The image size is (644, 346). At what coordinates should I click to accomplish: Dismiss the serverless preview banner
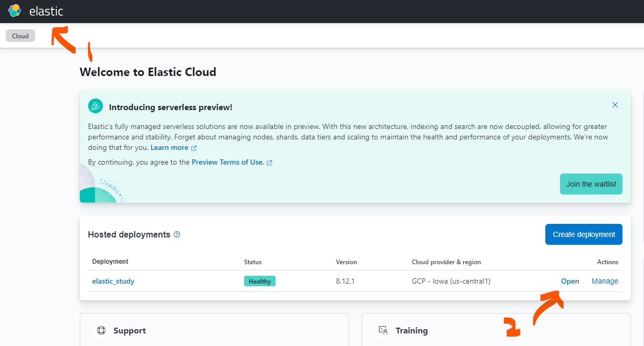[615, 105]
